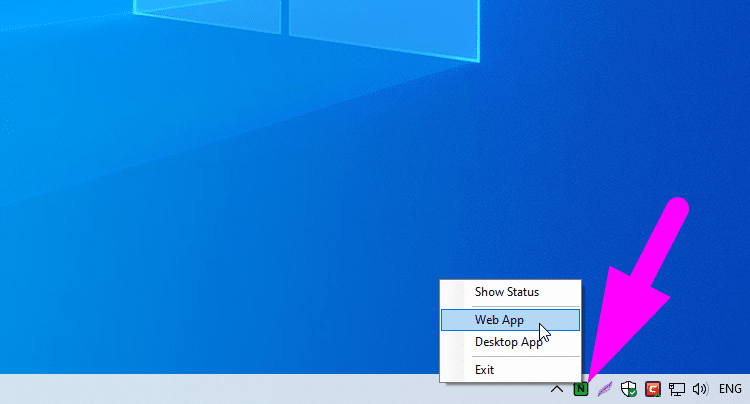Open Web App from the context menu
Viewport: 750px width, 404px height.
[x=510, y=320]
